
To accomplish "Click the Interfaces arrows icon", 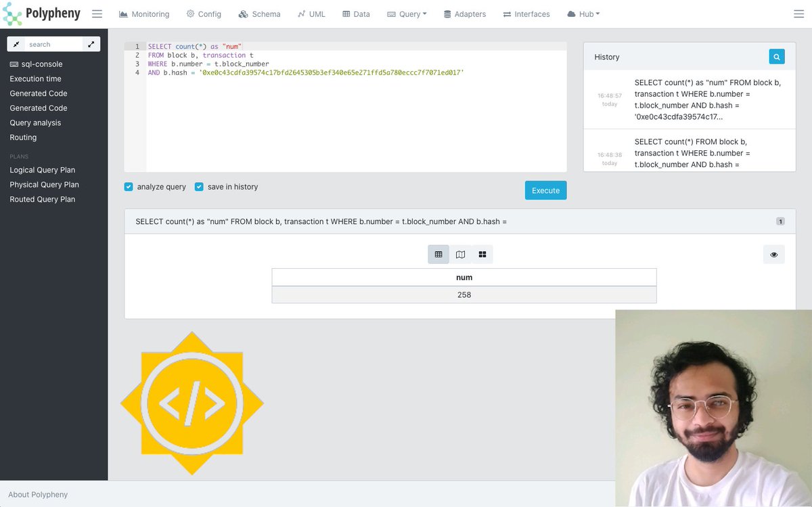I will pos(507,14).
